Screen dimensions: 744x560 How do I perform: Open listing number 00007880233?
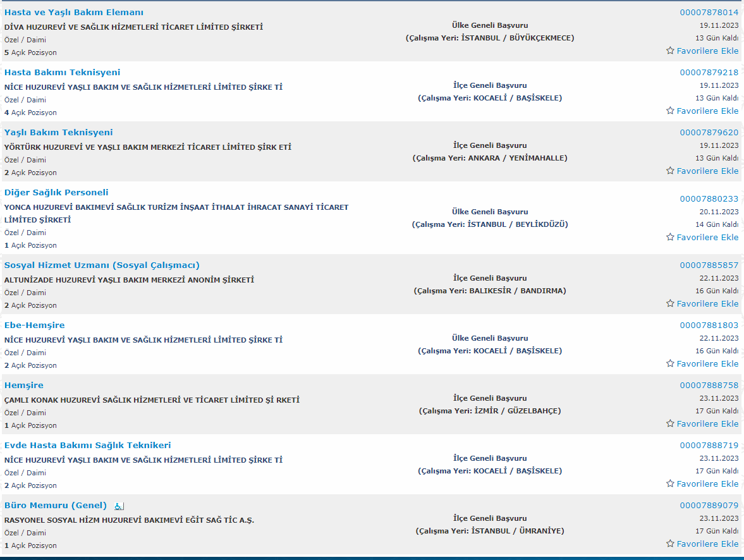click(709, 199)
